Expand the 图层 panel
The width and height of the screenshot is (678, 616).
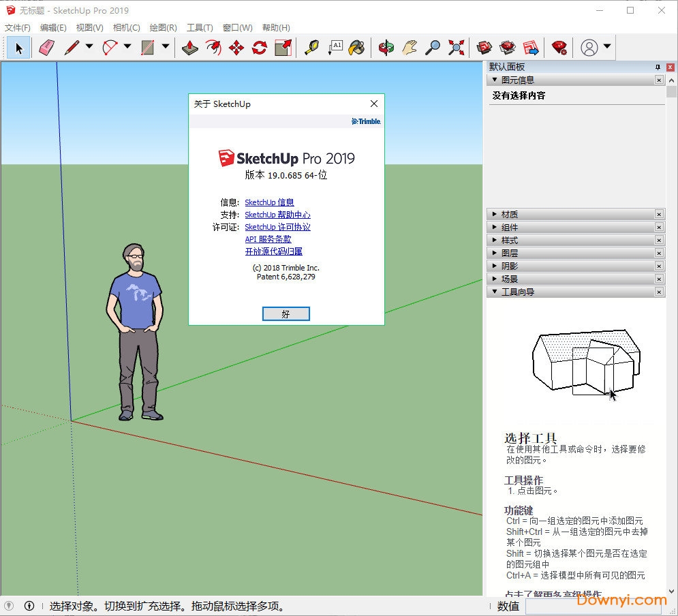509,253
